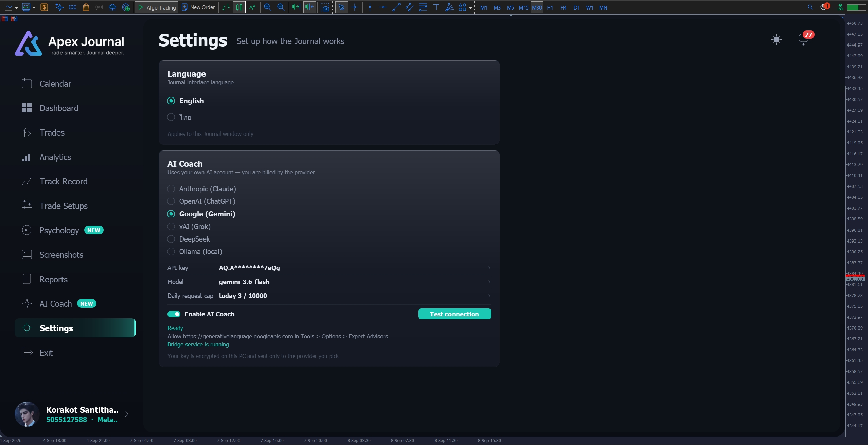Select the DeepSeek provider option
Image resolution: width=868 pixels, height=445 pixels.
tap(171, 239)
